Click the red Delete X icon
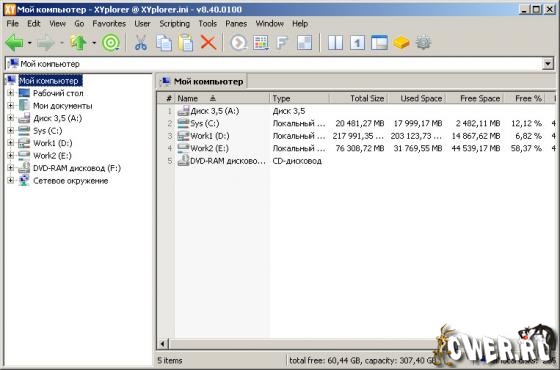The height and width of the screenshot is (370, 560). 208,43
